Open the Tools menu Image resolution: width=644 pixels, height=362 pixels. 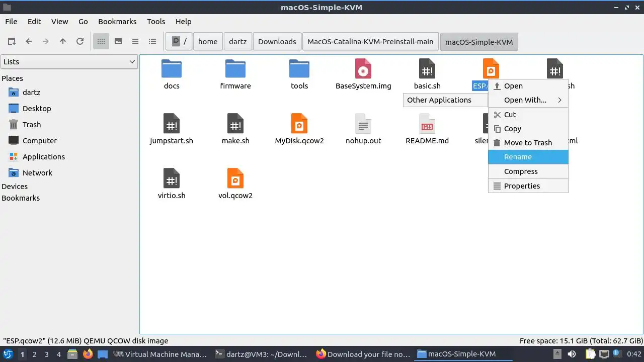tap(156, 22)
